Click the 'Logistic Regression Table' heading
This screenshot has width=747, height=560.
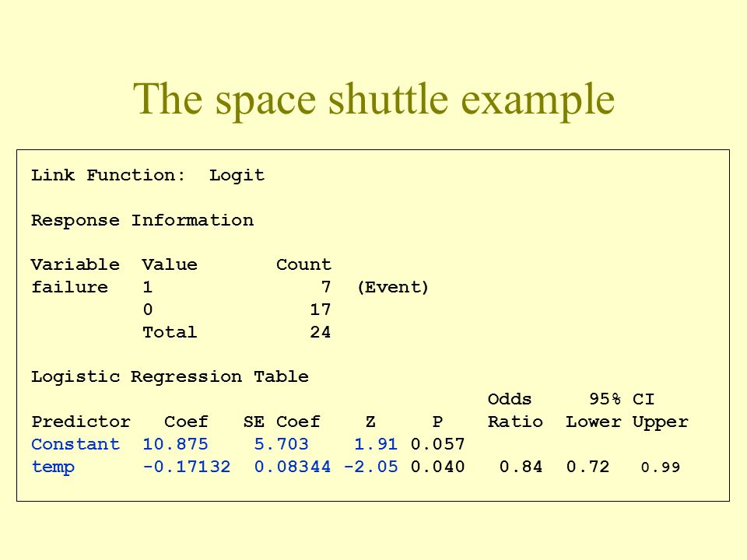(x=170, y=376)
